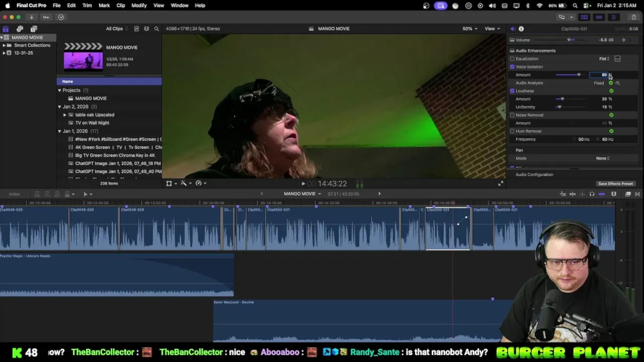
Task: Open the Modify menu
Action: [x=139, y=6]
